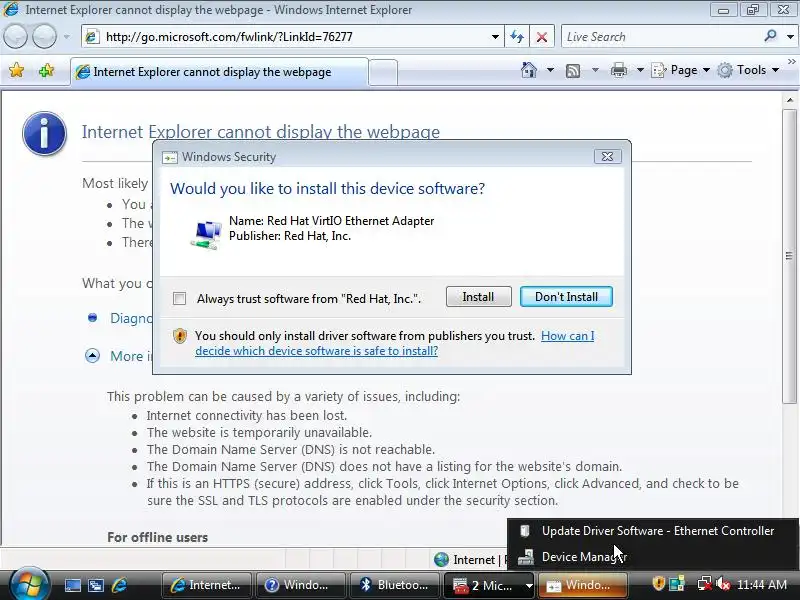Expand the Feeds dropdown arrow
Screen dimensions: 800x600
(595, 70)
